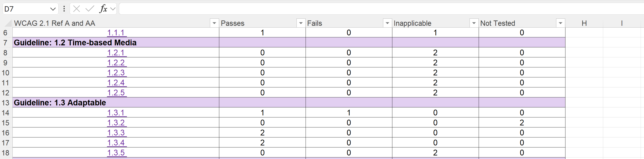Screen dimensions: 644x159
Task: Click the vertical dots handle beside Name Box
Action: (64, 9)
